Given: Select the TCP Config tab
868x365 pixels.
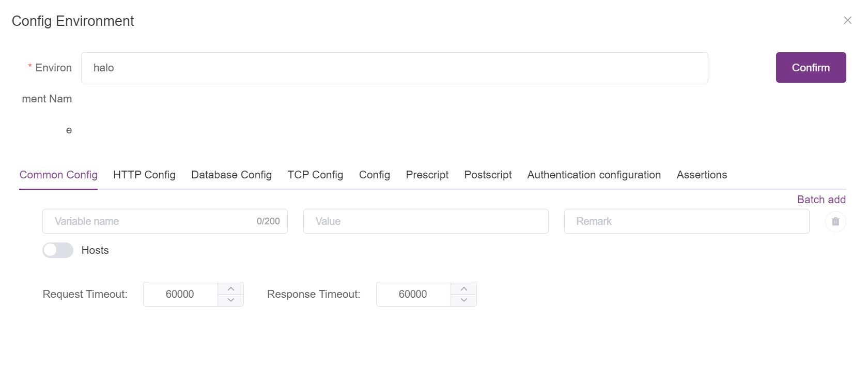Looking at the screenshot, I should (x=315, y=175).
